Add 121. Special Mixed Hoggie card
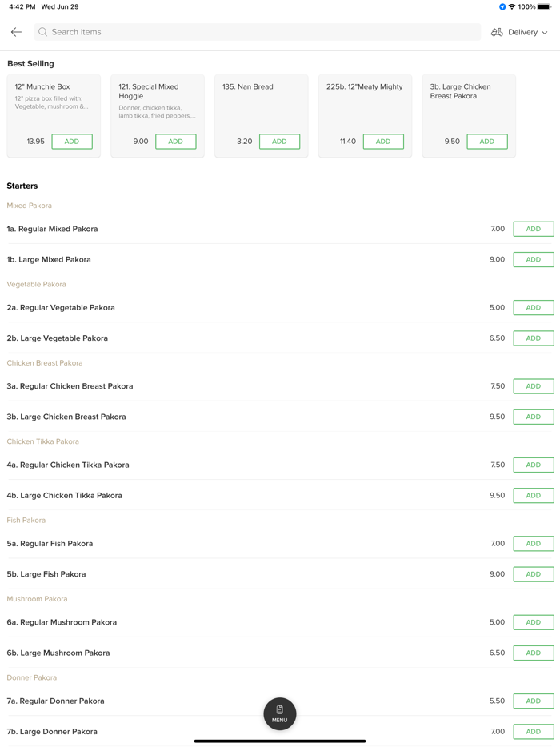The height and width of the screenshot is (747, 560). coord(176,142)
